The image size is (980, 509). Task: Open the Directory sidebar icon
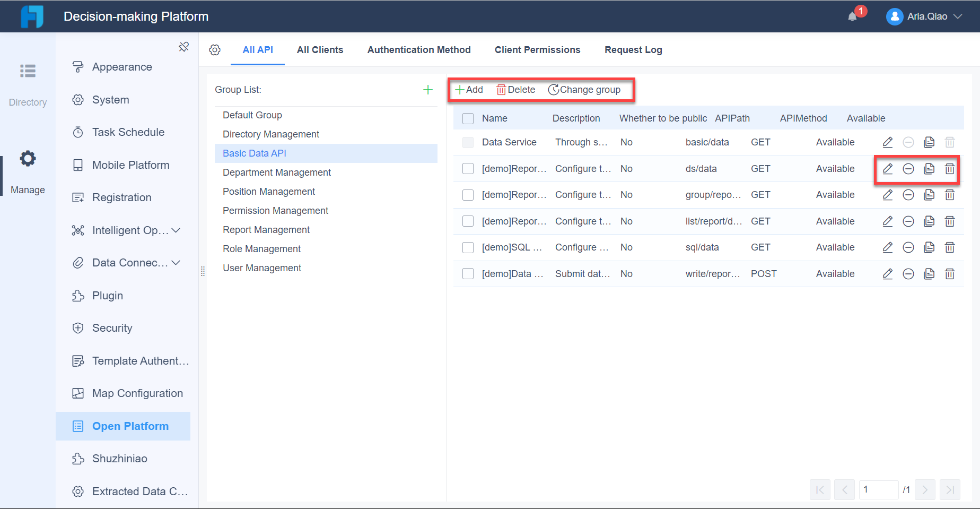pyautogui.click(x=28, y=71)
